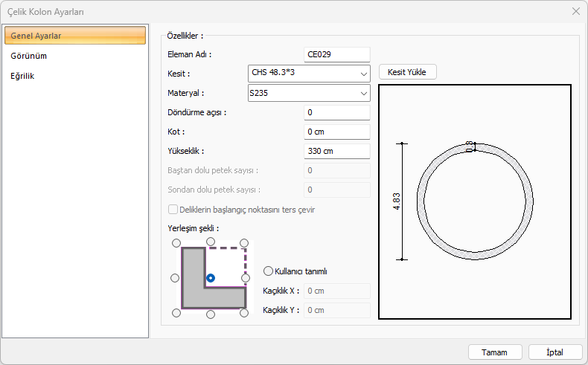Viewport: 588px width, 365px height.
Task: Select the middle-left placement anchor point
Action: click(176, 278)
